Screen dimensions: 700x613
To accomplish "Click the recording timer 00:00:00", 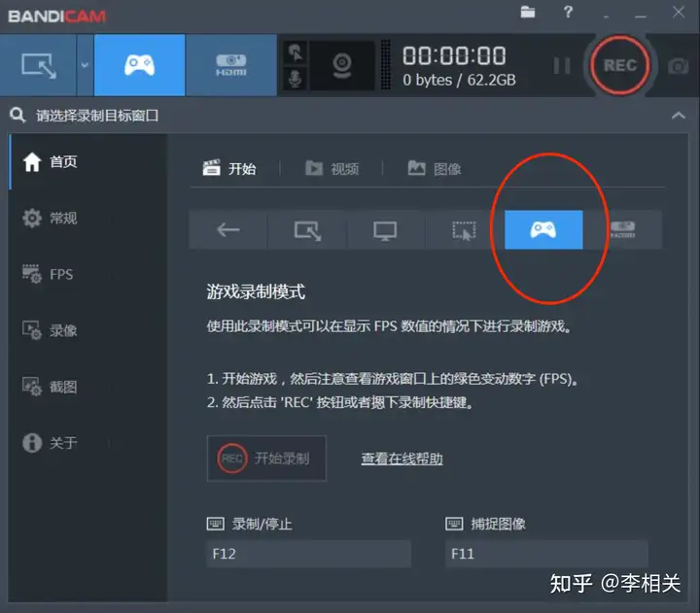I will [454, 55].
